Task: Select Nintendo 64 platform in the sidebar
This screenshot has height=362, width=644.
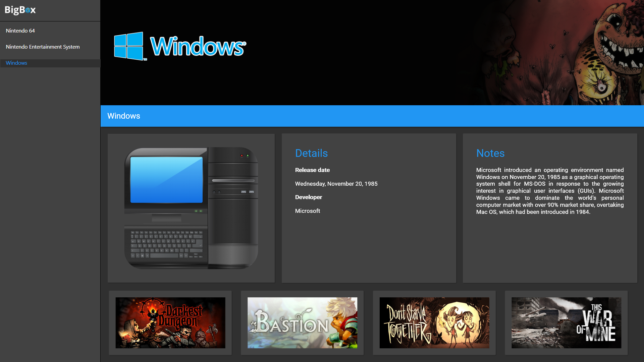Action: pyautogui.click(x=50, y=31)
